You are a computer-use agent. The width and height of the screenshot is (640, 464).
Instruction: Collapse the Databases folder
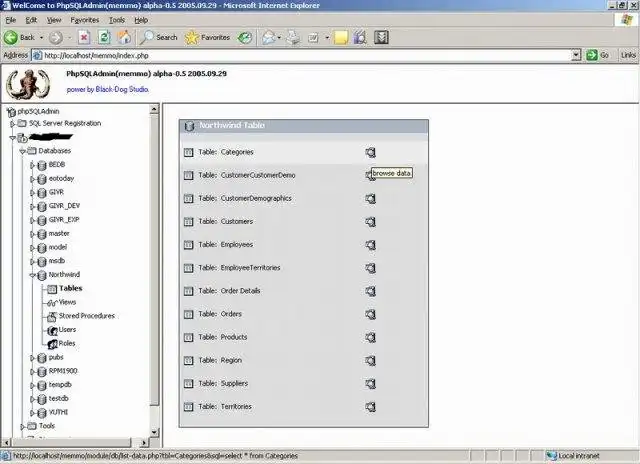point(22,151)
